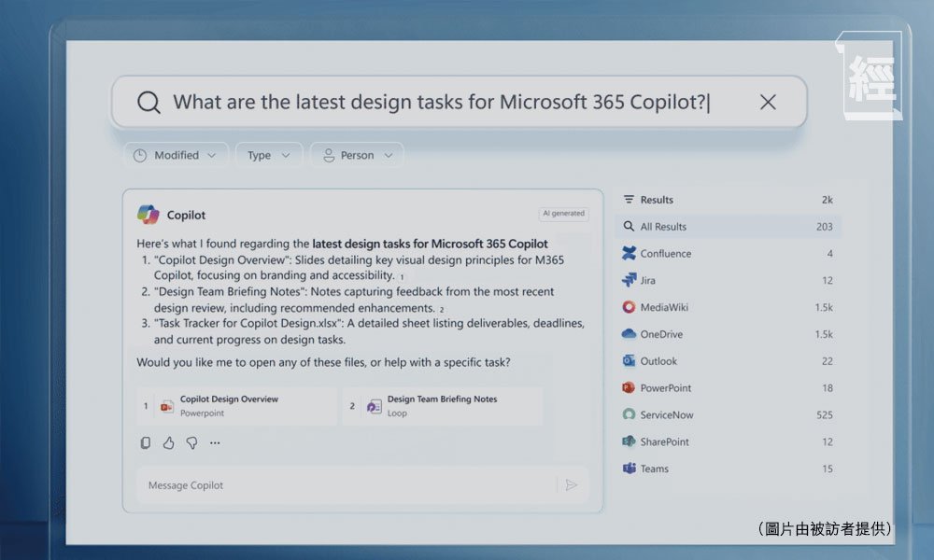This screenshot has height=560, width=934.
Task: Click the Teams label in results
Action: tap(654, 469)
